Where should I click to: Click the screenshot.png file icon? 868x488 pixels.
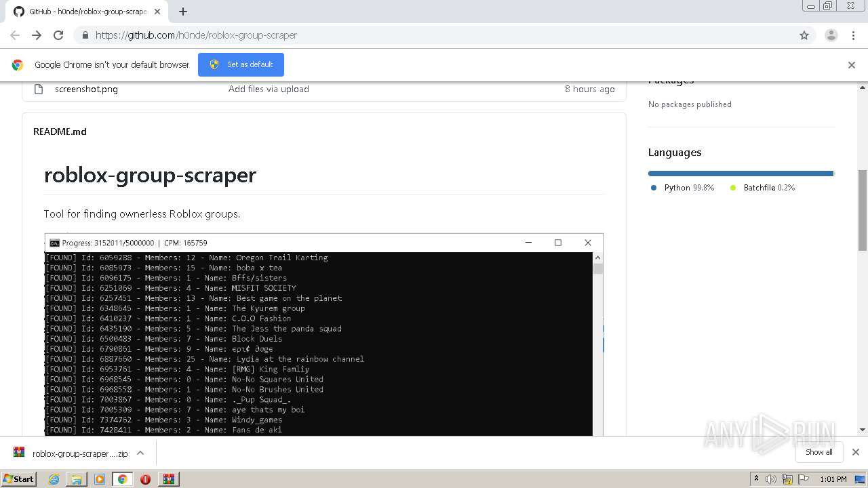[39, 89]
